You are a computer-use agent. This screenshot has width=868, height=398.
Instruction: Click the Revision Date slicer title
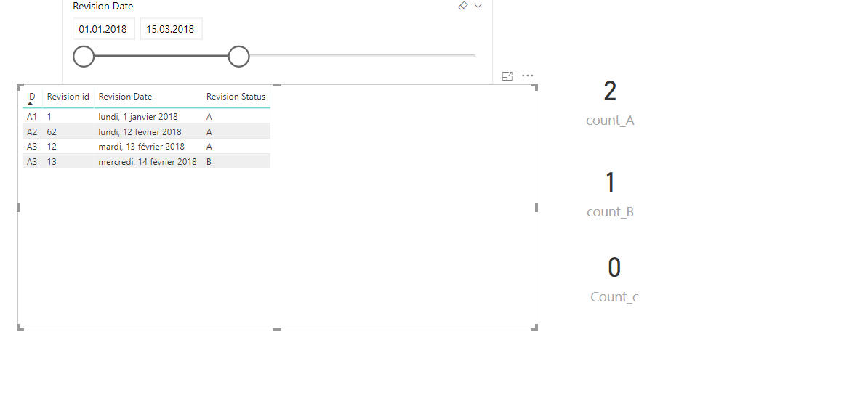coord(103,6)
